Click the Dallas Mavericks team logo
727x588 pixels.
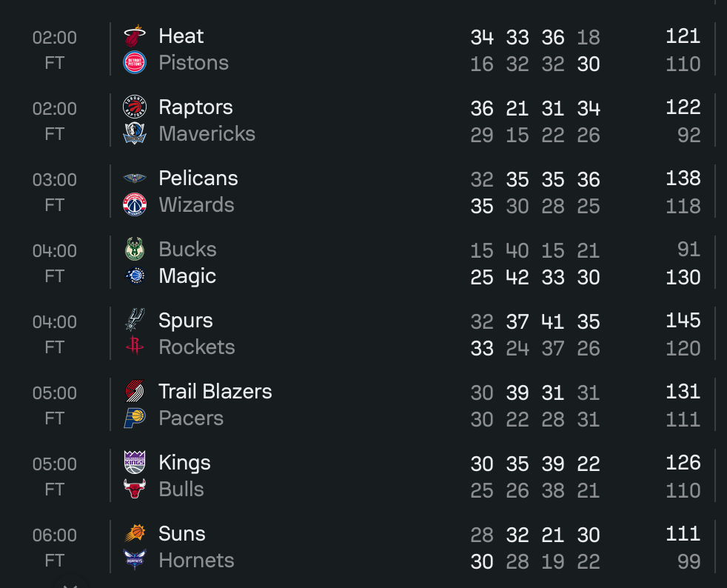[x=135, y=134]
